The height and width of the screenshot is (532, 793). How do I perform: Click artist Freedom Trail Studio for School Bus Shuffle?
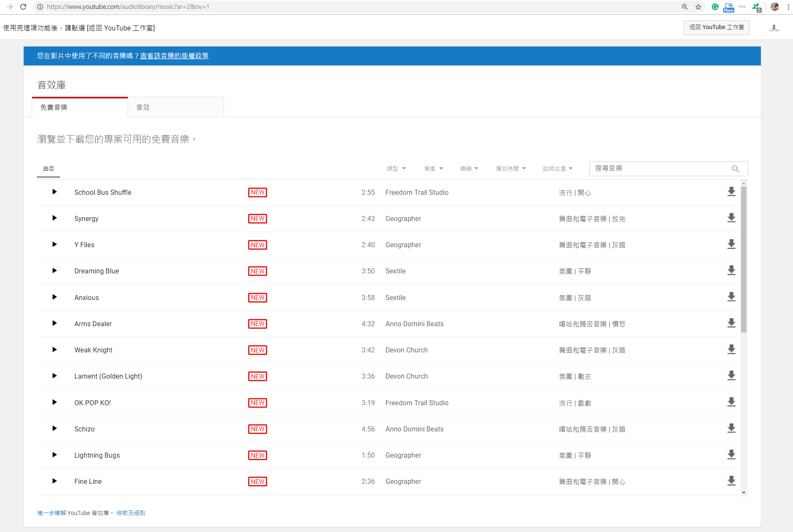click(x=417, y=192)
